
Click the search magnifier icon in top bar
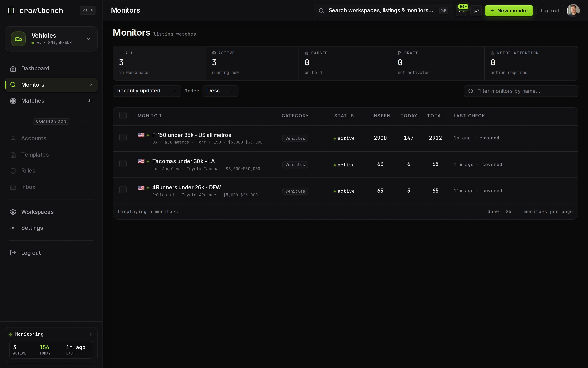pyautogui.click(x=321, y=10)
